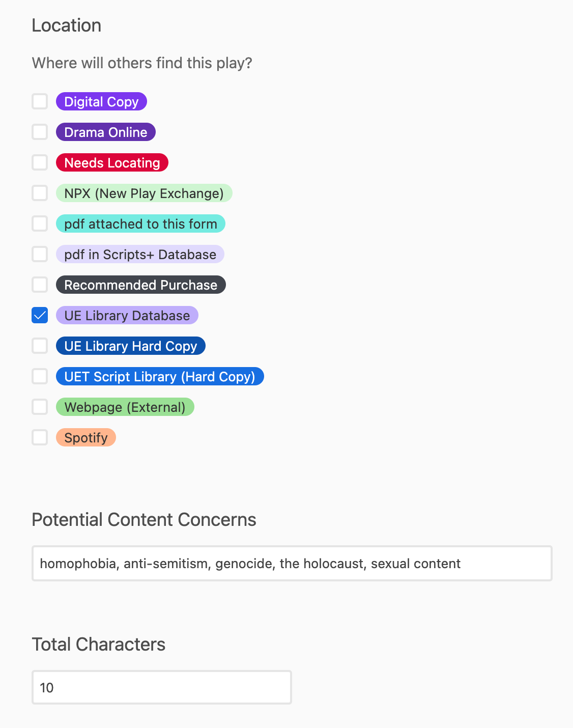
Task: Select the UET Script Library (Hard Copy) checkbox
Action: pos(40,376)
